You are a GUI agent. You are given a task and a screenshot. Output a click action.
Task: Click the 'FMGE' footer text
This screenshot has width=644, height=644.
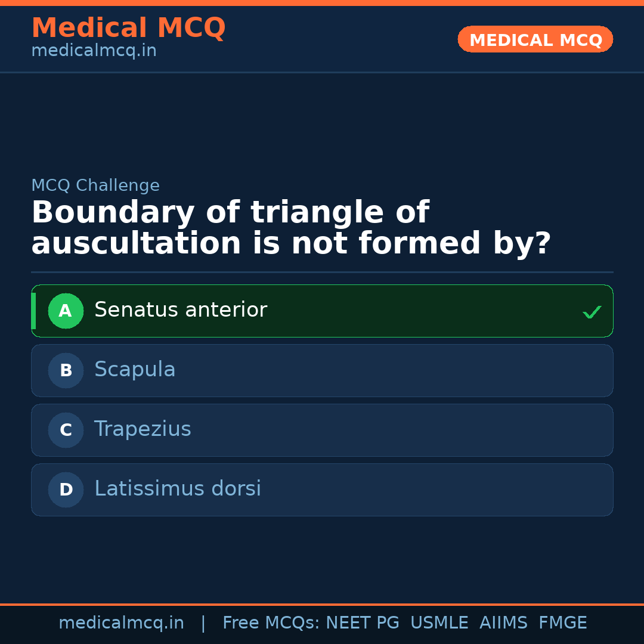[562, 623]
